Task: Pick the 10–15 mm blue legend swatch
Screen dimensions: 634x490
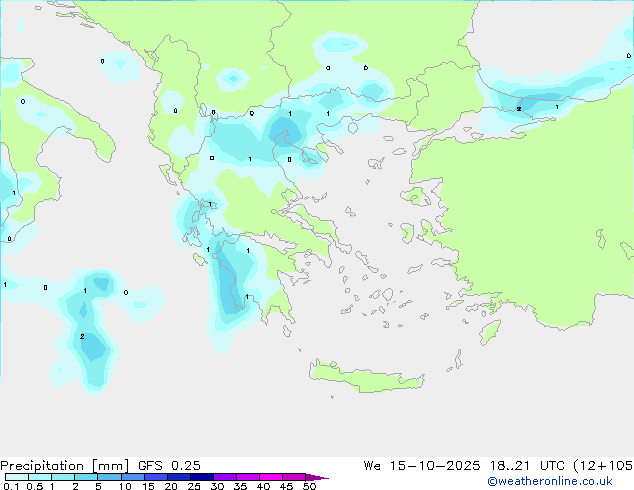Action: (x=132, y=477)
